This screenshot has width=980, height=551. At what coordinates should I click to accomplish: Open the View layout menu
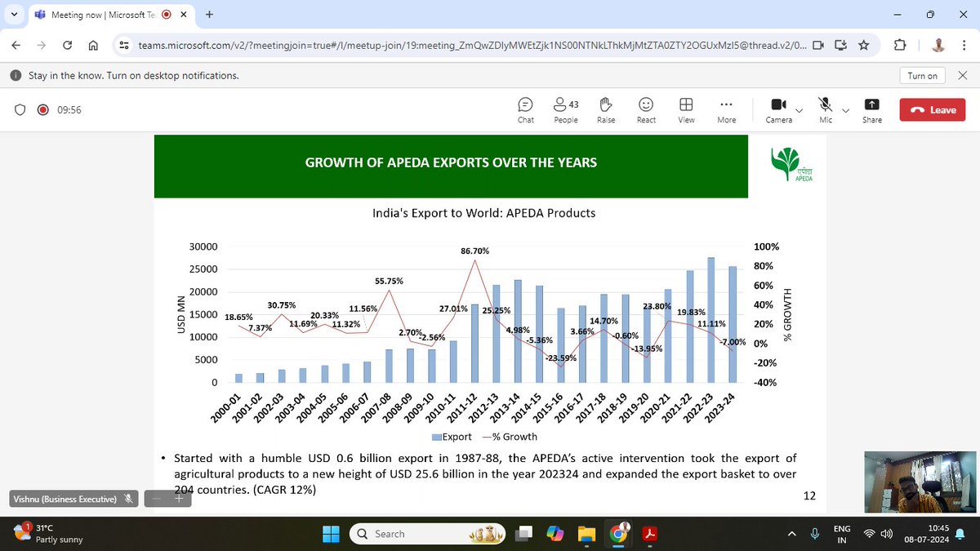click(x=686, y=110)
